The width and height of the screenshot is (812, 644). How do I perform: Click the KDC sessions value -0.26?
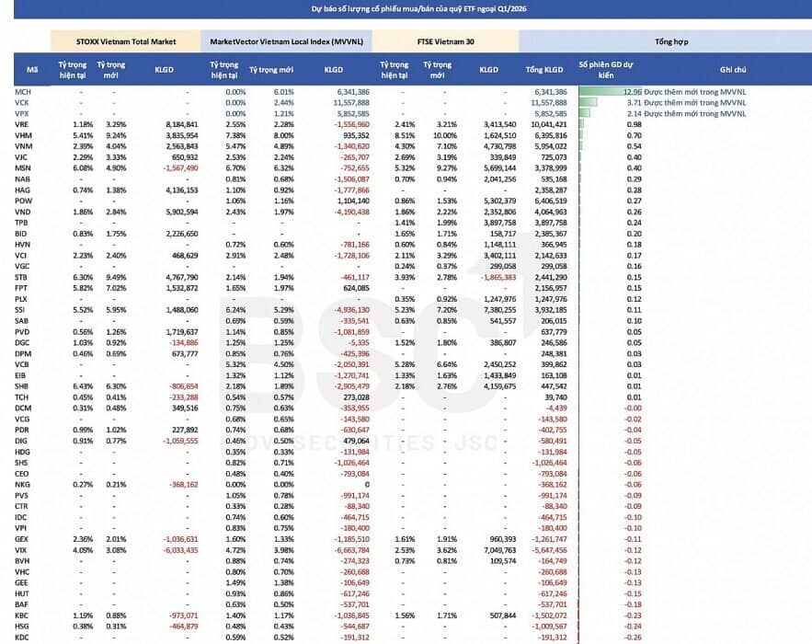tap(633, 638)
